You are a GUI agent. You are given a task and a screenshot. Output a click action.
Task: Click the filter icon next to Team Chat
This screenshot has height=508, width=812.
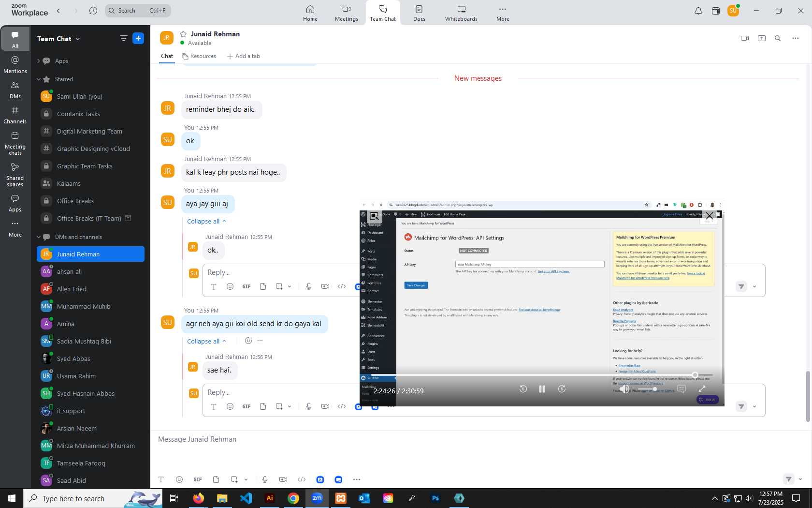tap(124, 38)
